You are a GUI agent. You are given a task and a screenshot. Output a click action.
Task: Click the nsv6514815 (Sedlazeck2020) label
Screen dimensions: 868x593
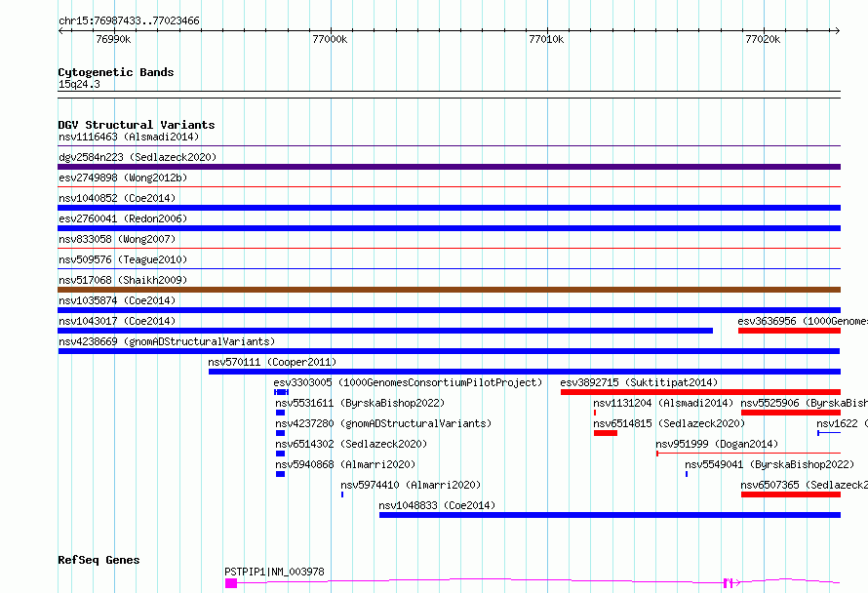tap(669, 423)
